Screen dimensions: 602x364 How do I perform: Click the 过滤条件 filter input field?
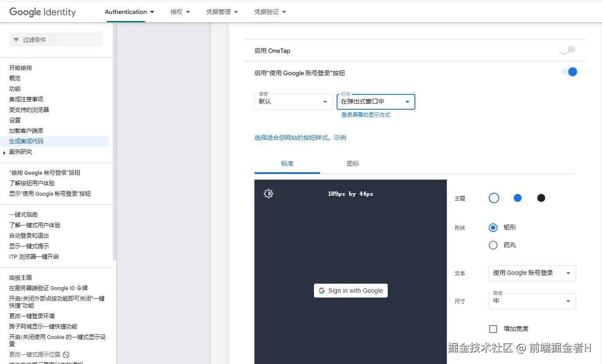click(56, 40)
